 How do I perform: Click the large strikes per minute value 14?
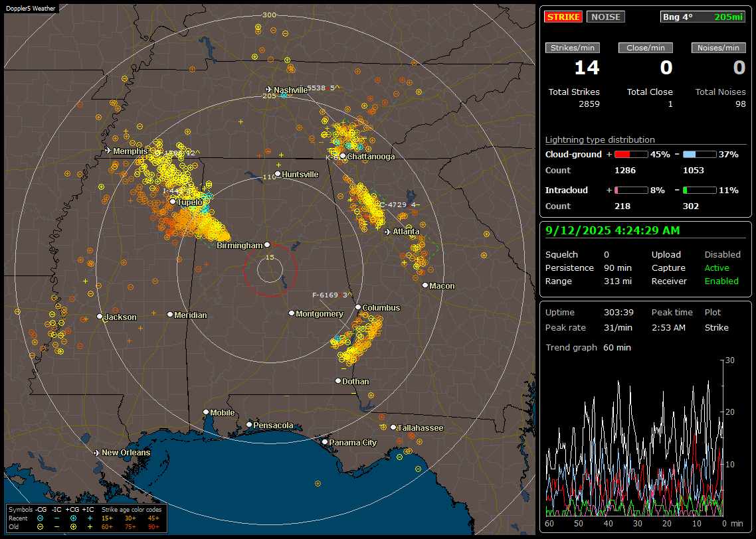(587, 68)
